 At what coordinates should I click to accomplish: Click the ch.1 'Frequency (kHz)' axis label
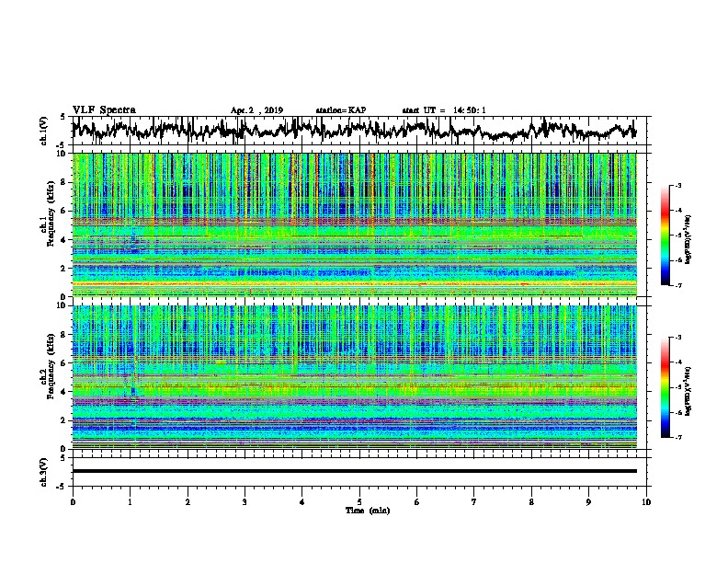click(x=51, y=214)
